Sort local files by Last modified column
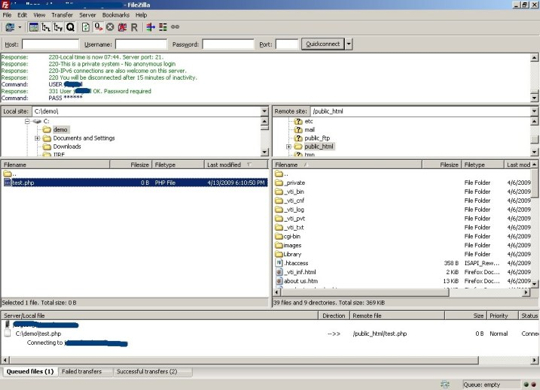540x390 pixels. click(236, 165)
